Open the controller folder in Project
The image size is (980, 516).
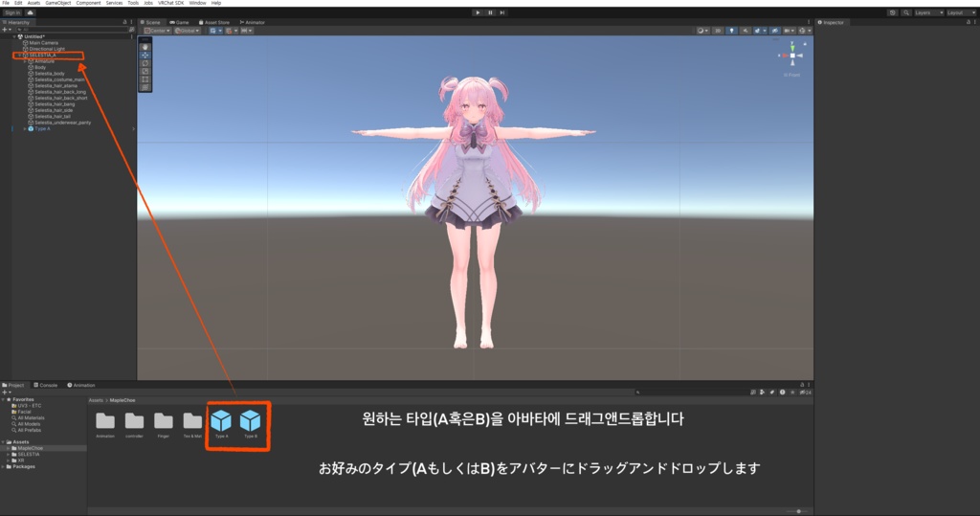[134, 424]
